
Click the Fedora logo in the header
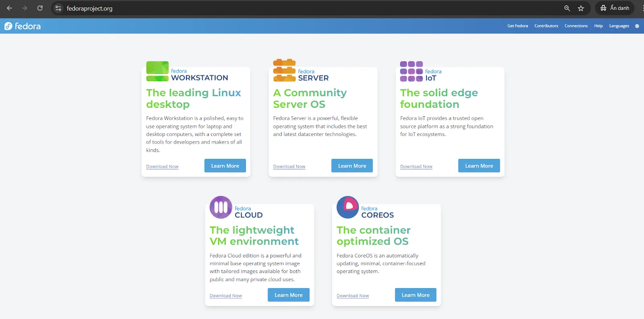click(x=23, y=26)
